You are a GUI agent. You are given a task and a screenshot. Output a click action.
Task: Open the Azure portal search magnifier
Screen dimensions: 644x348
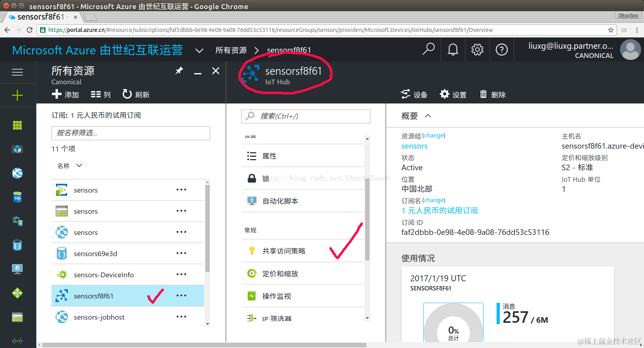(429, 49)
